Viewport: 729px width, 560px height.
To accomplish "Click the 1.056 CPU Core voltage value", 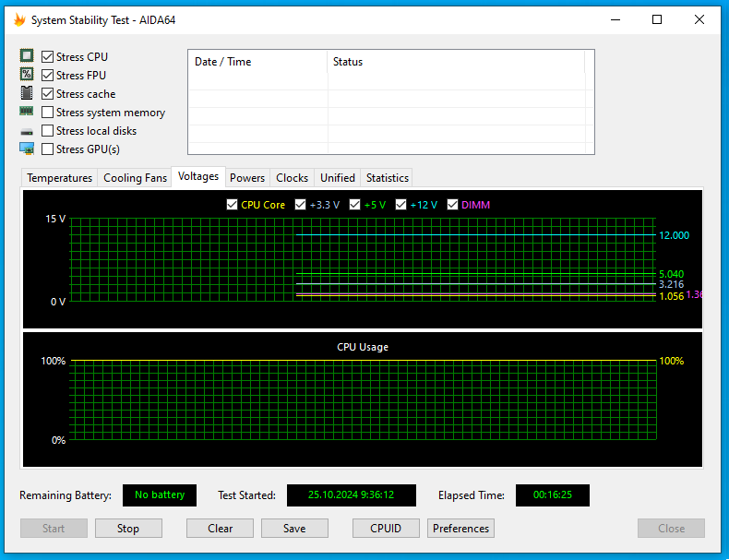I will point(672,296).
